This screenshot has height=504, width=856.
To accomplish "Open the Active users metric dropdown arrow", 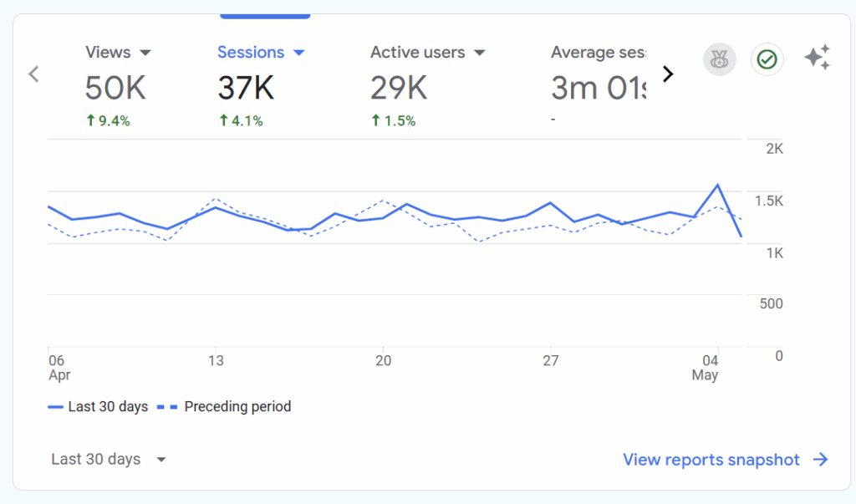I will point(480,53).
